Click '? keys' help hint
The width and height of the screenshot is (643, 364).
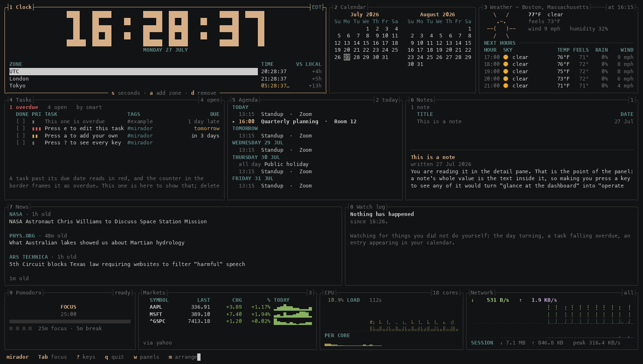pos(86,357)
